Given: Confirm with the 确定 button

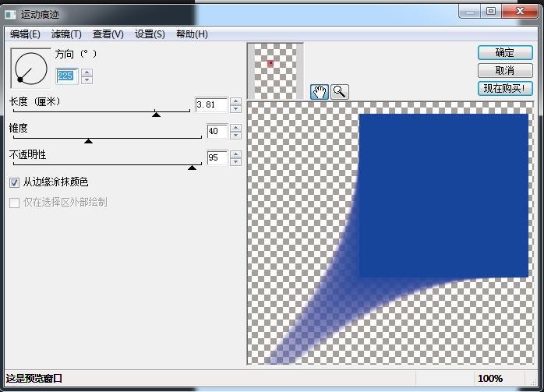Looking at the screenshot, I should [x=505, y=53].
